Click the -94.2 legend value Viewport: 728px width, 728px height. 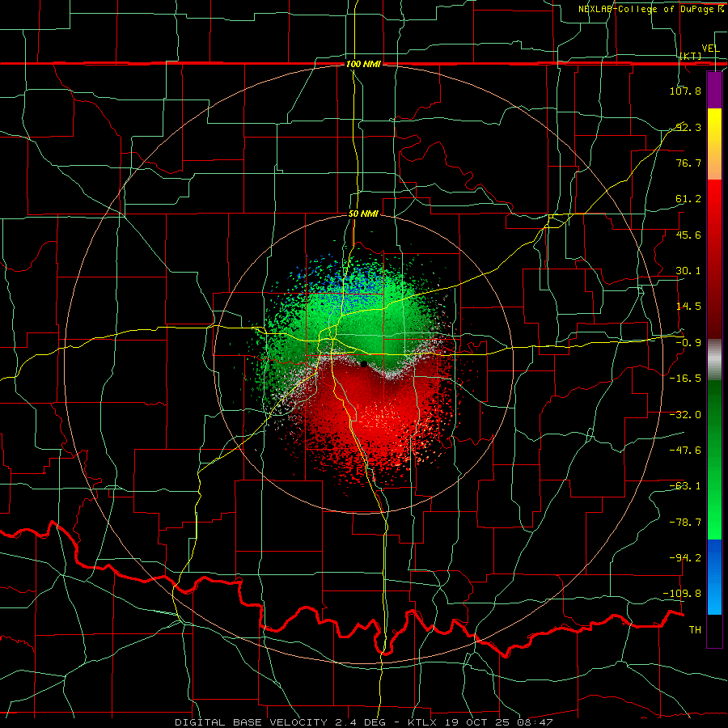pyautogui.click(x=685, y=558)
